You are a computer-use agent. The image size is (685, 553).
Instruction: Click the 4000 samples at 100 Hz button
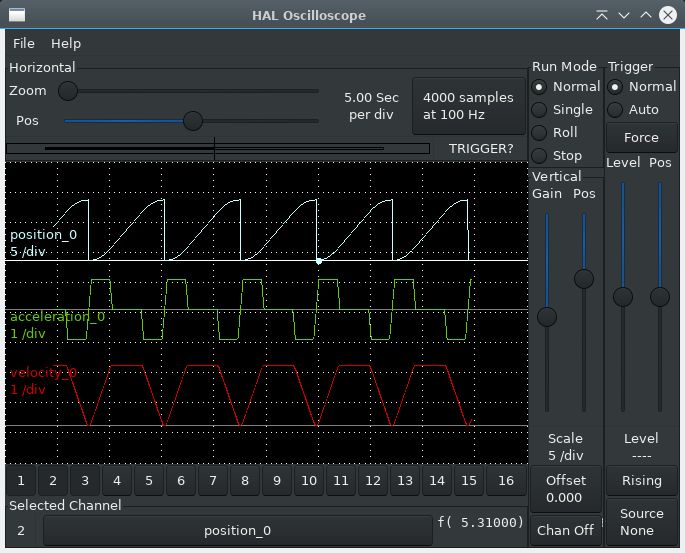(x=468, y=106)
